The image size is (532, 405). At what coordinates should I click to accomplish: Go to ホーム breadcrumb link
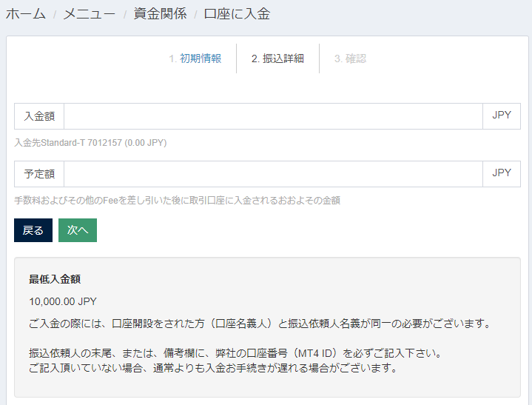pyautogui.click(x=26, y=14)
